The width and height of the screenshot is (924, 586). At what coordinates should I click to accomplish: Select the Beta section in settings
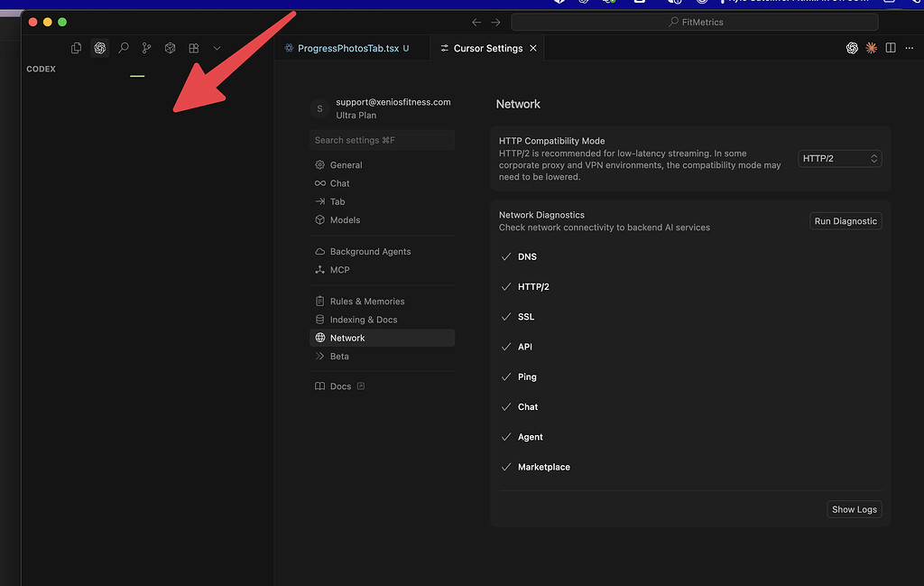[341, 356]
